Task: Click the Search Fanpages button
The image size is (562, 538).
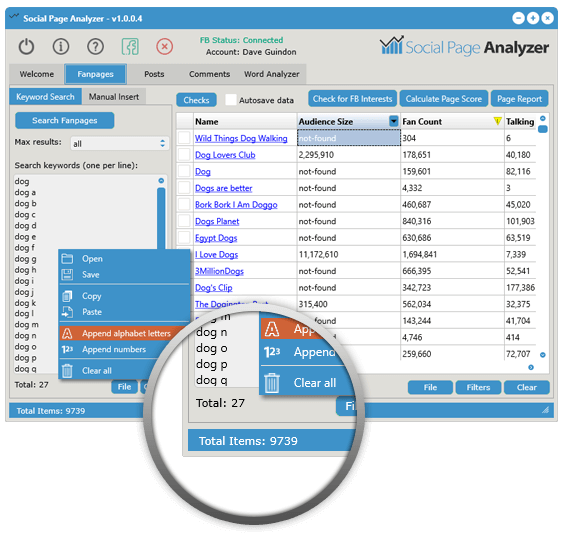Action: pos(65,120)
